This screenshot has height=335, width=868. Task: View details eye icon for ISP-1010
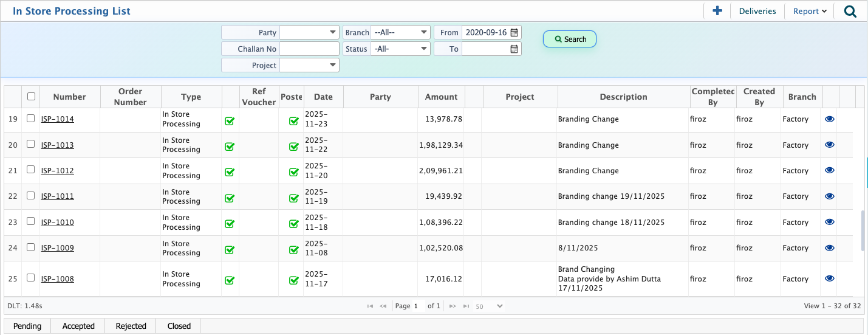[x=830, y=222]
